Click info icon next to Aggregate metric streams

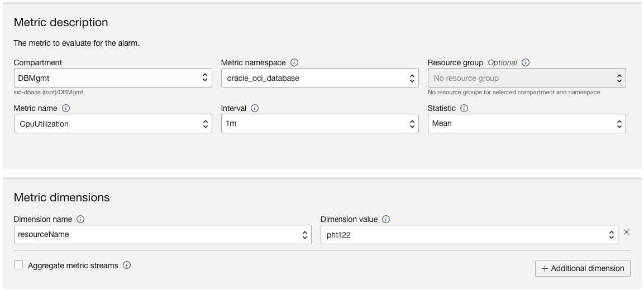click(x=127, y=265)
